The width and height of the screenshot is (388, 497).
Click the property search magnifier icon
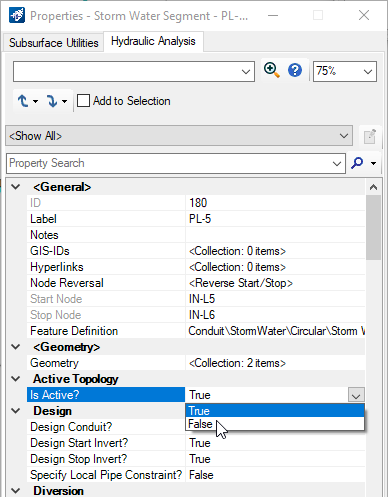point(357,163)
